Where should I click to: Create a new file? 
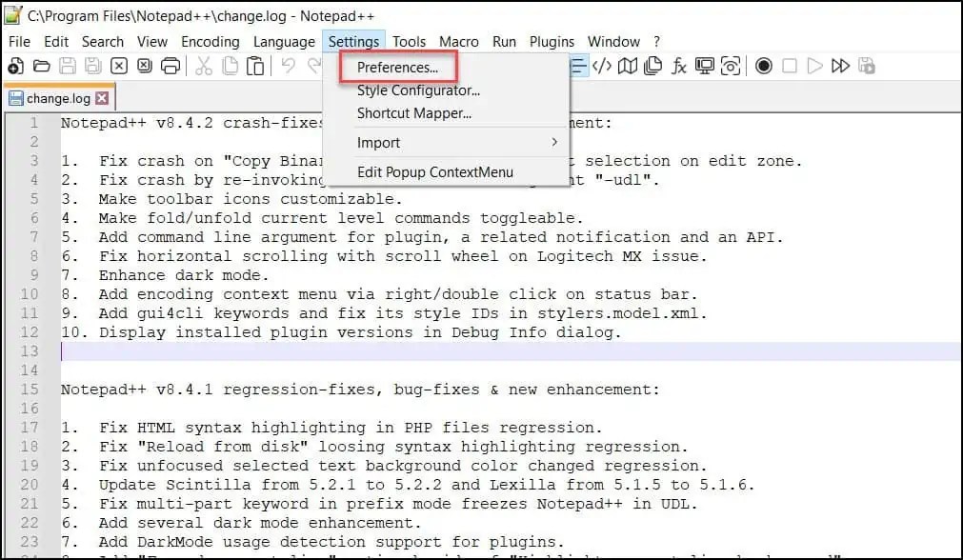16,65
